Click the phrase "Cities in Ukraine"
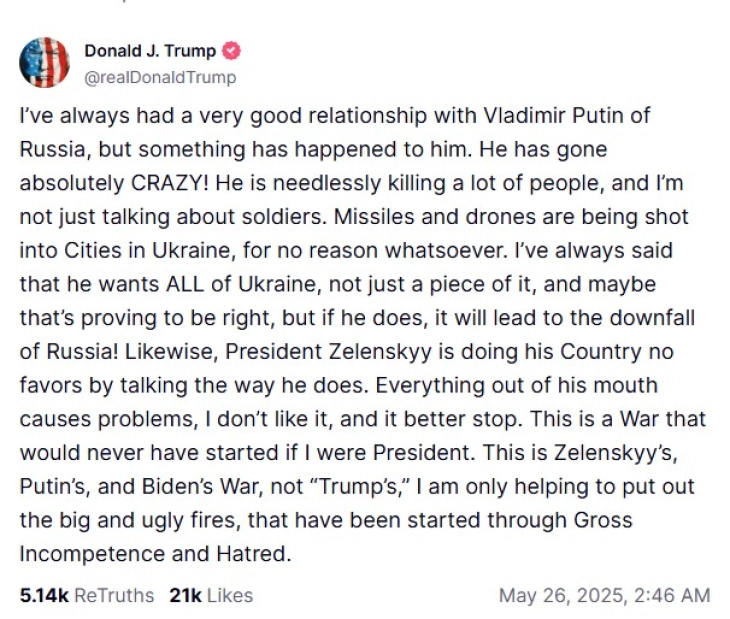This screenshot has height=619, width=730. [147, 250]
